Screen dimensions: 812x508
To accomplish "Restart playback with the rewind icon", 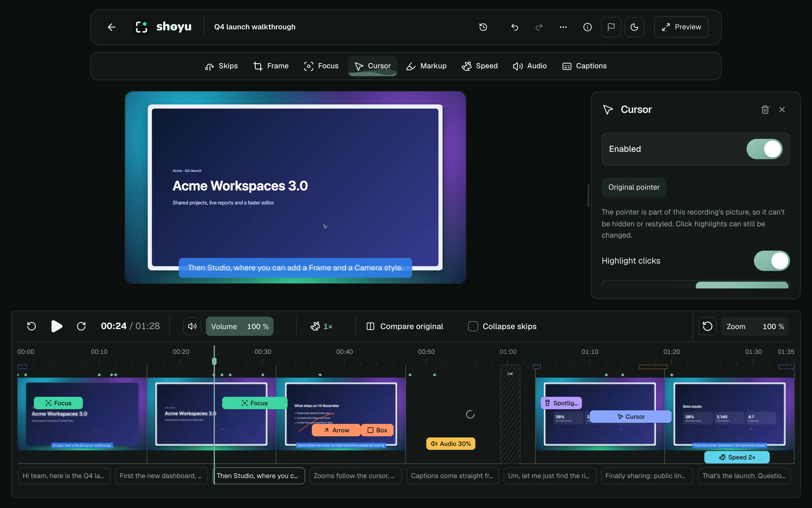I will pos(32,326).
